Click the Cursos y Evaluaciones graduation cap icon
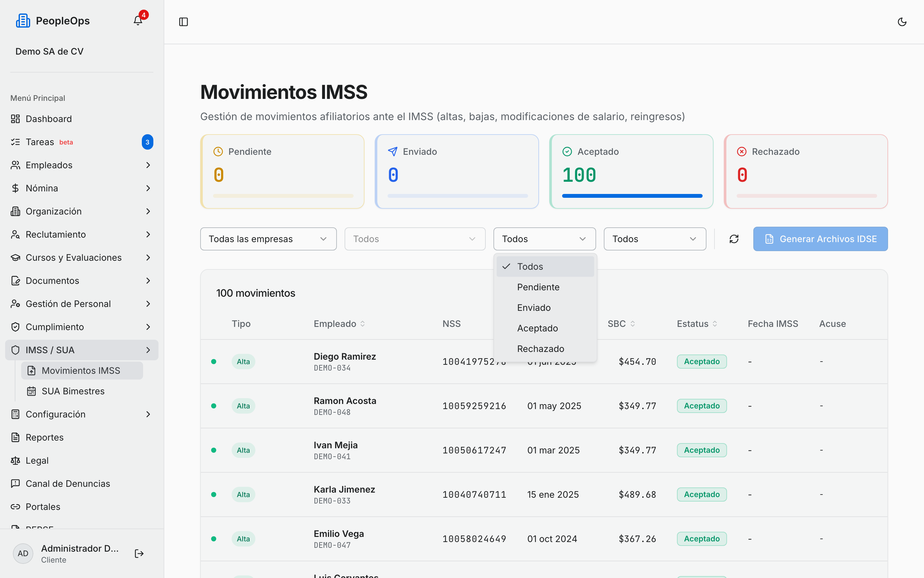The height and width of the screenshot is (578, 924). (x=15, y=258)
